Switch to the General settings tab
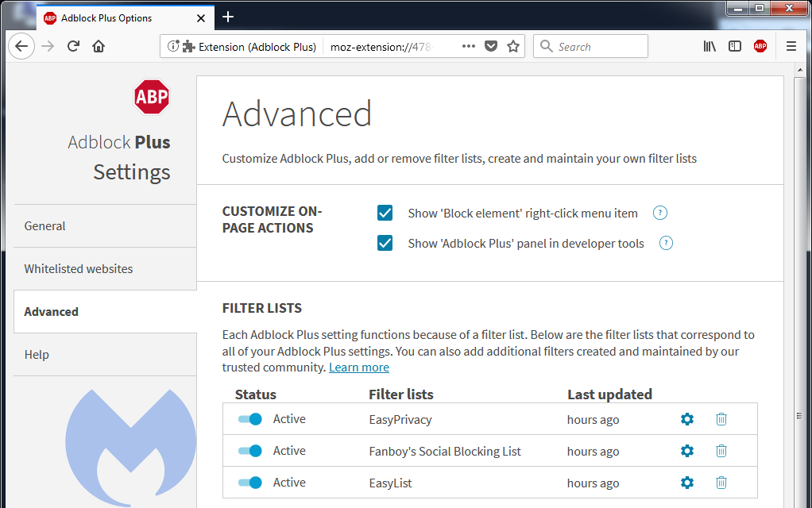This screenshot has width=812, height=508. [105, 226]
